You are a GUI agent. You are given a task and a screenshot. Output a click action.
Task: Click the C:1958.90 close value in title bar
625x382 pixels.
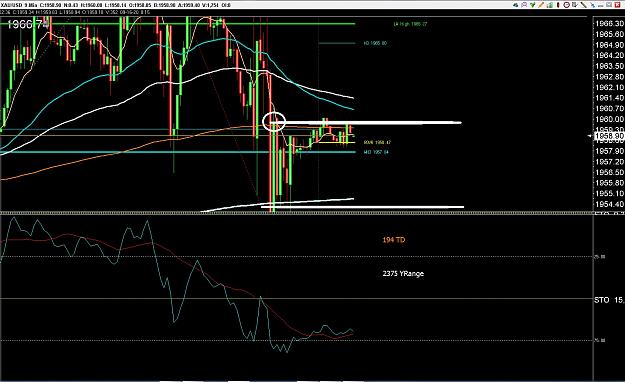point(51,5)
